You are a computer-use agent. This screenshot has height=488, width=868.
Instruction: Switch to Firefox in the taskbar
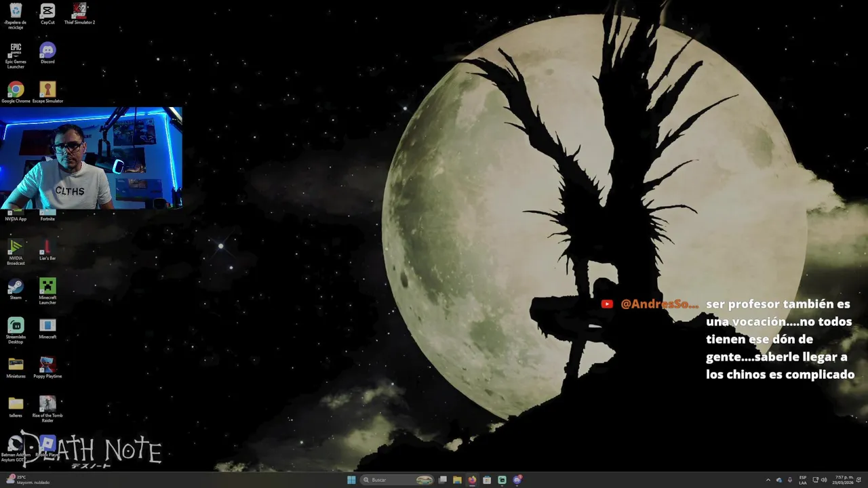coord(472,480)
